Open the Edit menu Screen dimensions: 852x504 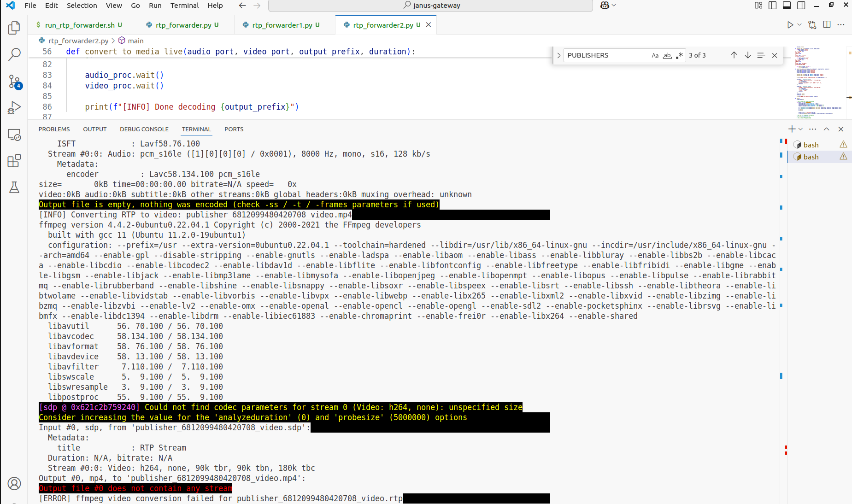pyautogui.click(x=52, y=6)
